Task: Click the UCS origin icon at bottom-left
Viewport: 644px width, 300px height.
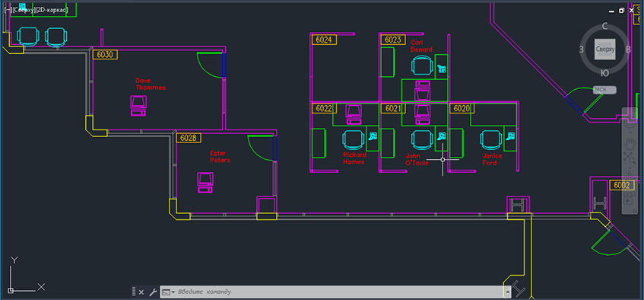Action: [x=11, y=290]
